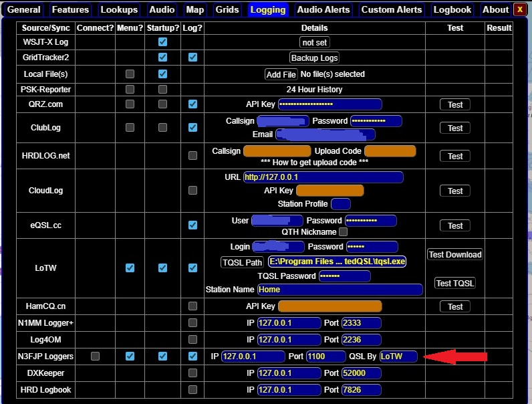Toggle Local File(s) menu checkbox
The height and width of the screenshot is (404, 532).
pos(130,74)
